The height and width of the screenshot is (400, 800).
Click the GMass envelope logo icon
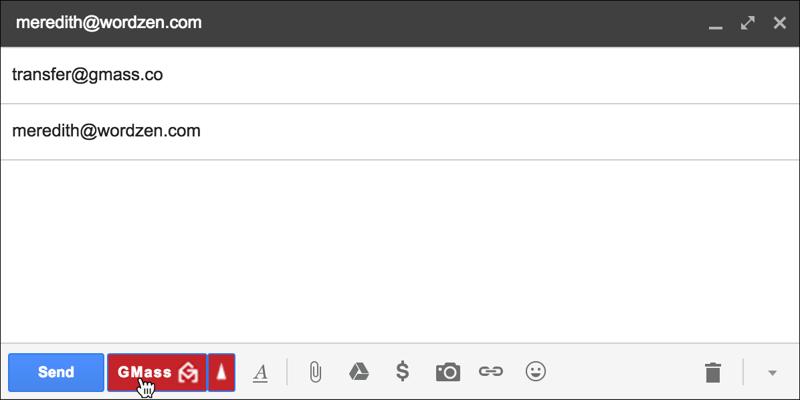[x=187, y=373]
